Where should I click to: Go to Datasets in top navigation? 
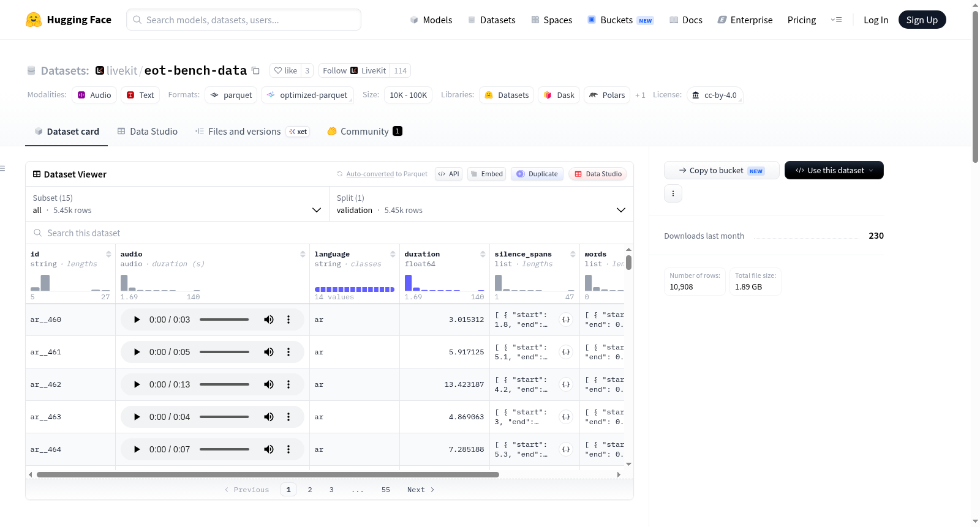pos(492,20)
